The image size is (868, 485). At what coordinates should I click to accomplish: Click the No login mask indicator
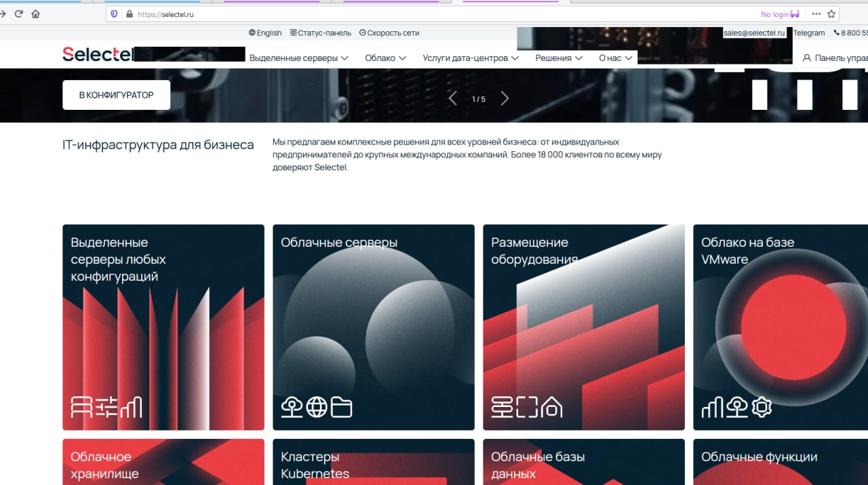pyautogui.click(x=780, y=14)
